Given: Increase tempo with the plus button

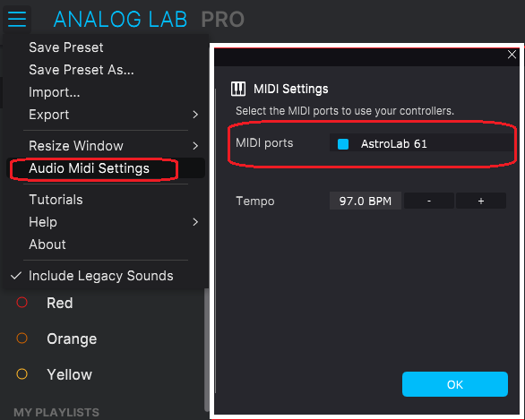Looking at the screenshot, I should [481, 201].
